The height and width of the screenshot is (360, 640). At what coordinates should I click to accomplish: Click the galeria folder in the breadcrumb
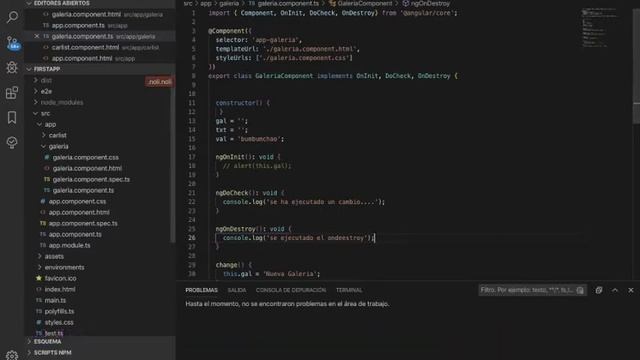click(229, 3)
